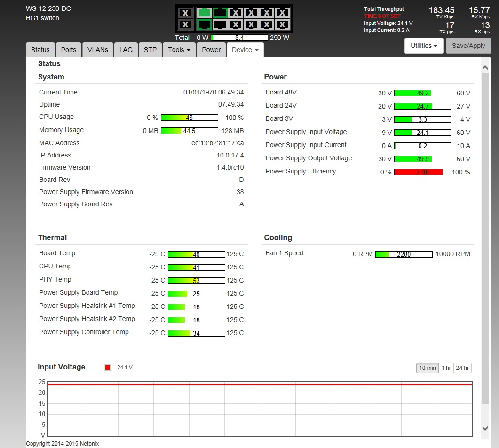Expand the Device dropdown tab
Image resolution: width=499 pixels, height=448 pixels.
[x=245, y=50]
